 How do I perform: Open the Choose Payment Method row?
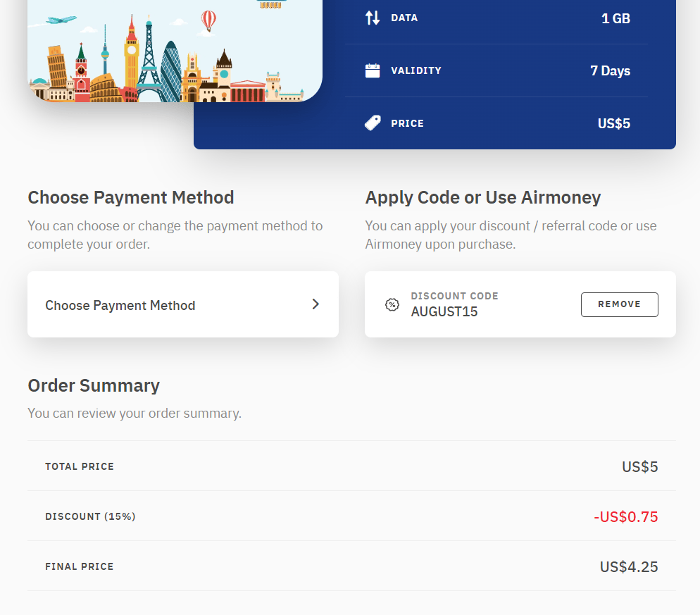click(182, 304)
